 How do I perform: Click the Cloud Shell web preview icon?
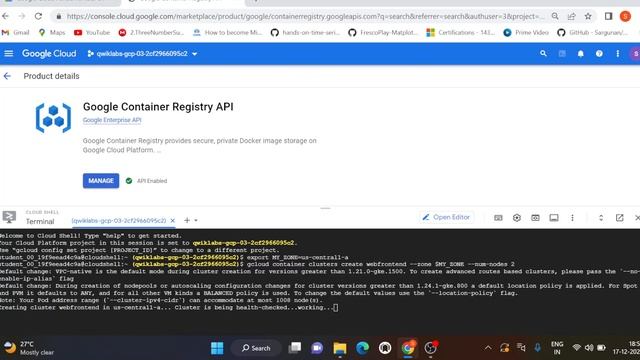click(x=535, y=218)
